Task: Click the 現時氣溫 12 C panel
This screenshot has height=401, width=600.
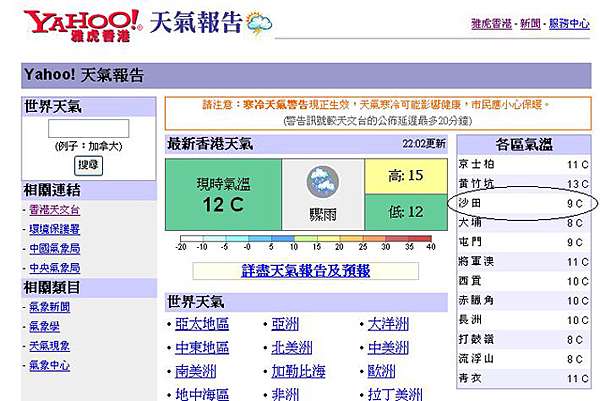Action: pyautogui.click(x=223, y=194)
